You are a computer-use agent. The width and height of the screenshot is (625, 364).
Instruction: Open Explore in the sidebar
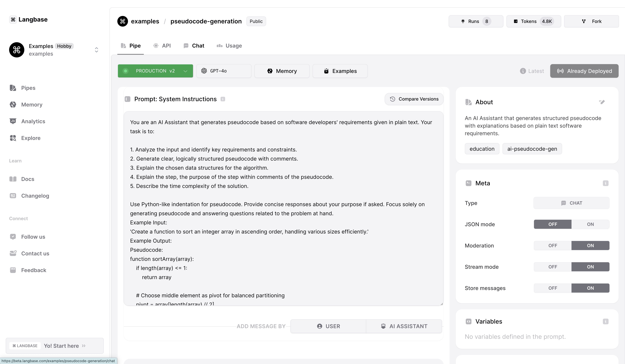click(x=31, y=138)
